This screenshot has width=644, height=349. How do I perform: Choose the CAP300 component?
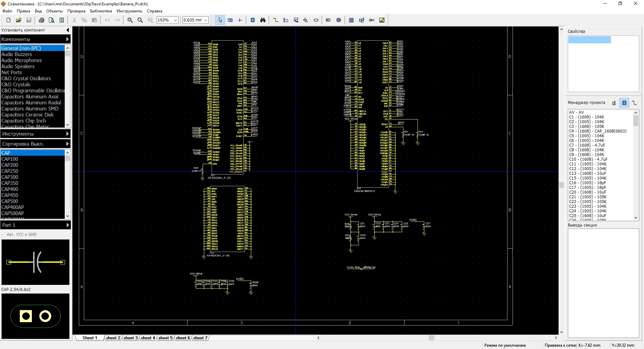coord(33,177)
